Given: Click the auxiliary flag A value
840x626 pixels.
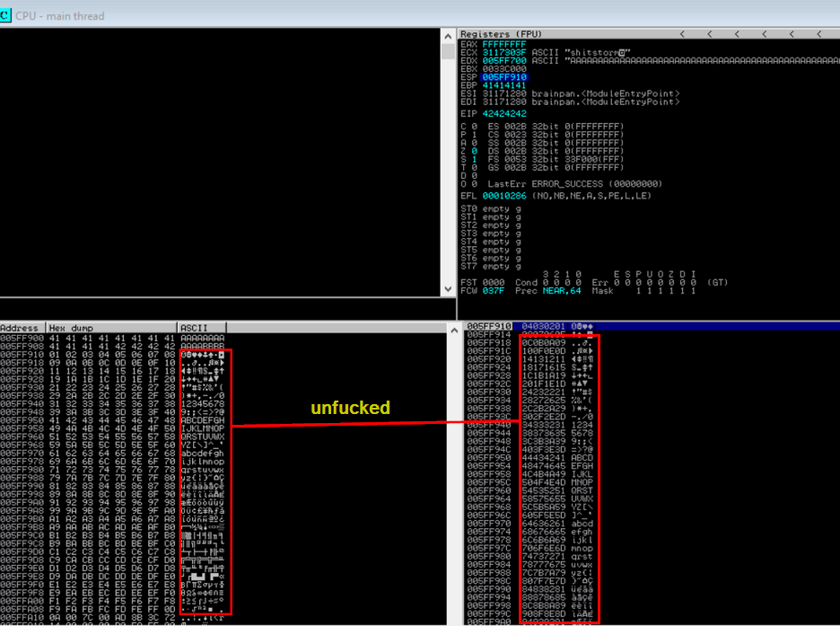Looking at the screenshot, I should [x=474, y=143].
